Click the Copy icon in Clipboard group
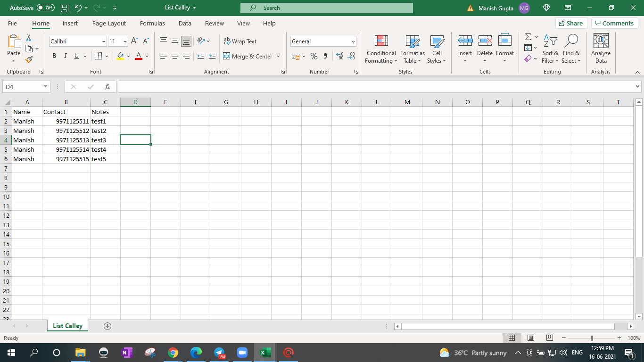The image size is (644, 362). (29, 49)
